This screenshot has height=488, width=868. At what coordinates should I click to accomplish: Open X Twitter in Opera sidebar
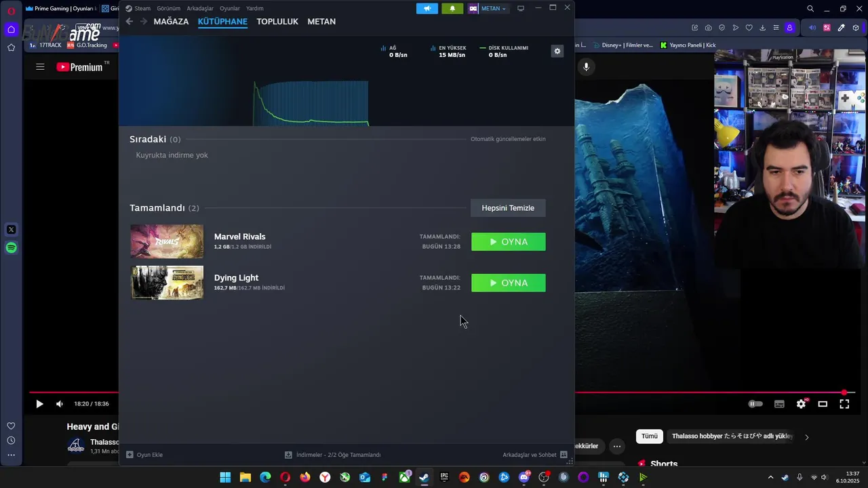(x=11, y=230)
